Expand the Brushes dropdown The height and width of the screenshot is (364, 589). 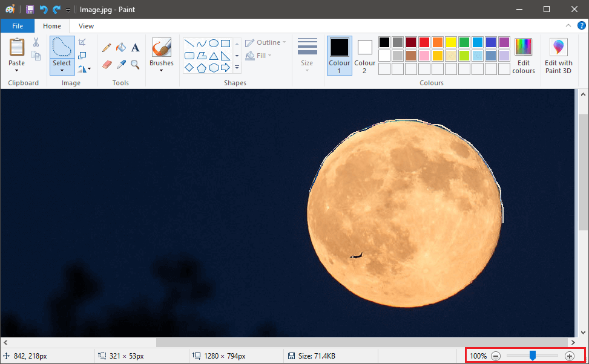(x=161, y=70)
